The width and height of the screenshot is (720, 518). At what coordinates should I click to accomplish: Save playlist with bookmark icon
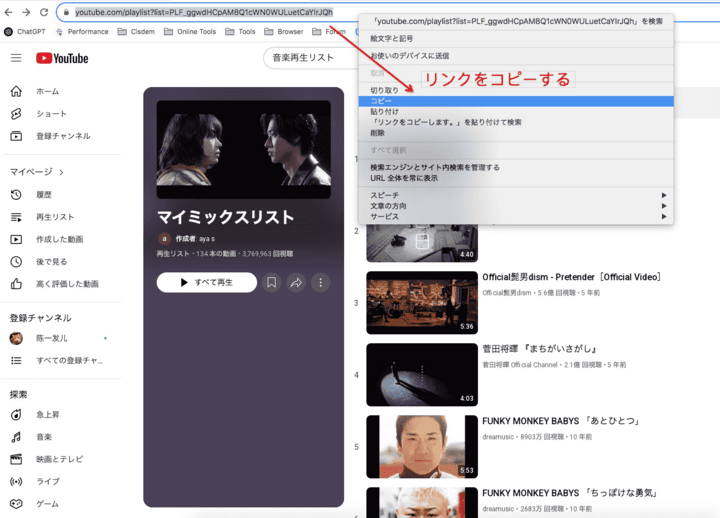[x=272, y=282]
